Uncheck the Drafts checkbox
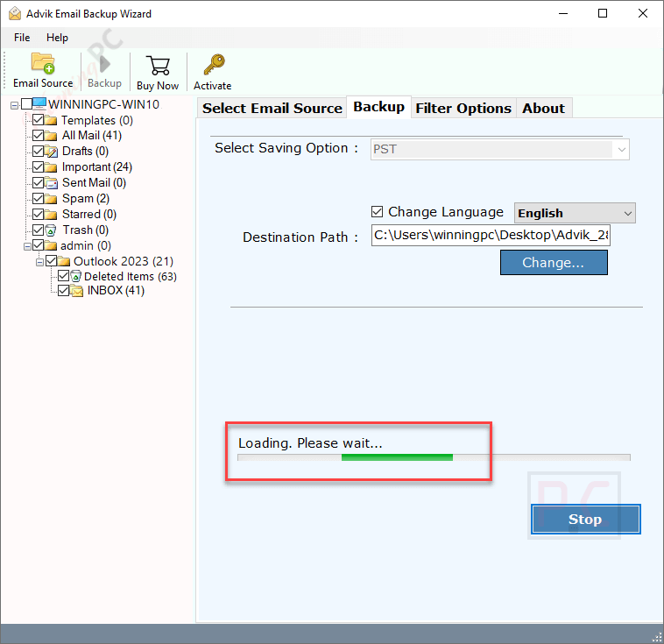Image resolution: width=664 pixels, height=644 pixels. tap(39, 151)
